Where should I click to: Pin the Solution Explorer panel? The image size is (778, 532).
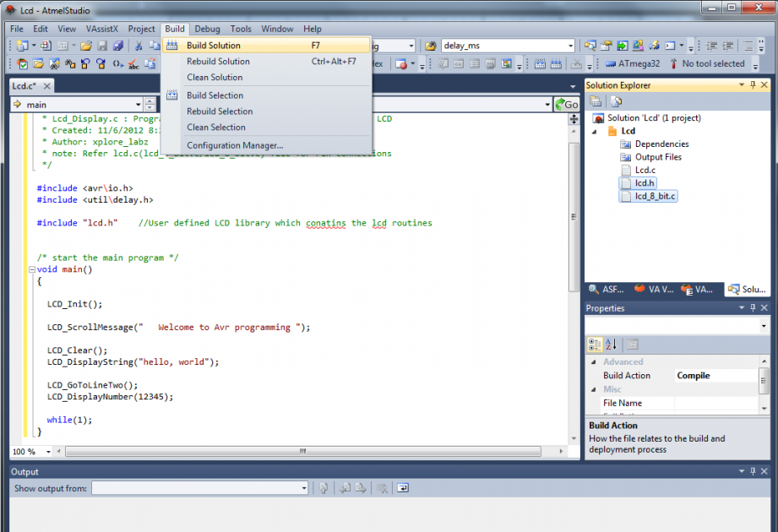click(753, 85)
